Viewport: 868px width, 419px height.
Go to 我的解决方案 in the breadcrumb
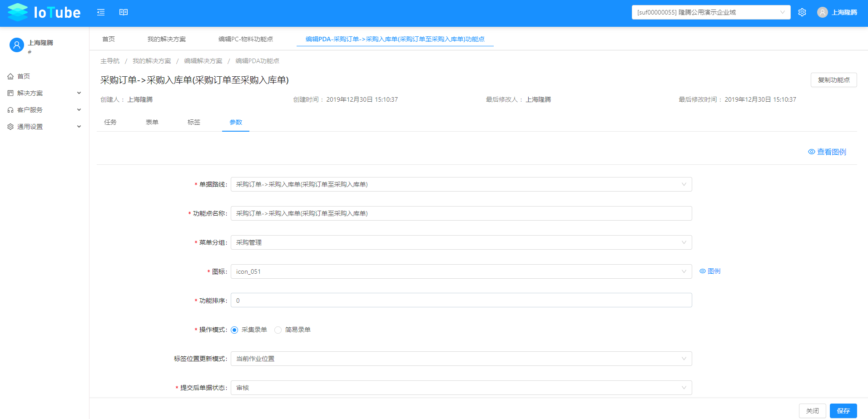coord(152,61)
